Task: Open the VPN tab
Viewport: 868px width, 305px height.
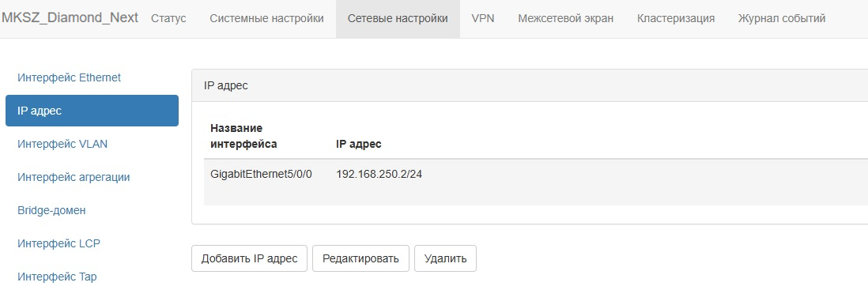Action: [x=483, y=18]
